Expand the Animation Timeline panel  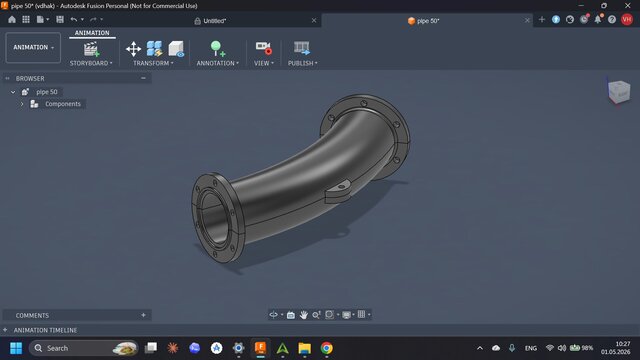pos(5,330)
